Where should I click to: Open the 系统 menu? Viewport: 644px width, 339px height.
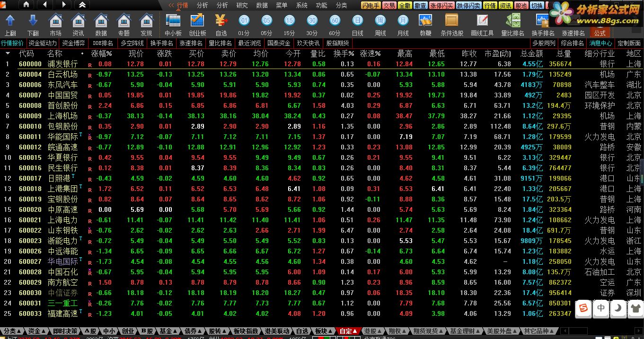[x=301, y=5]
